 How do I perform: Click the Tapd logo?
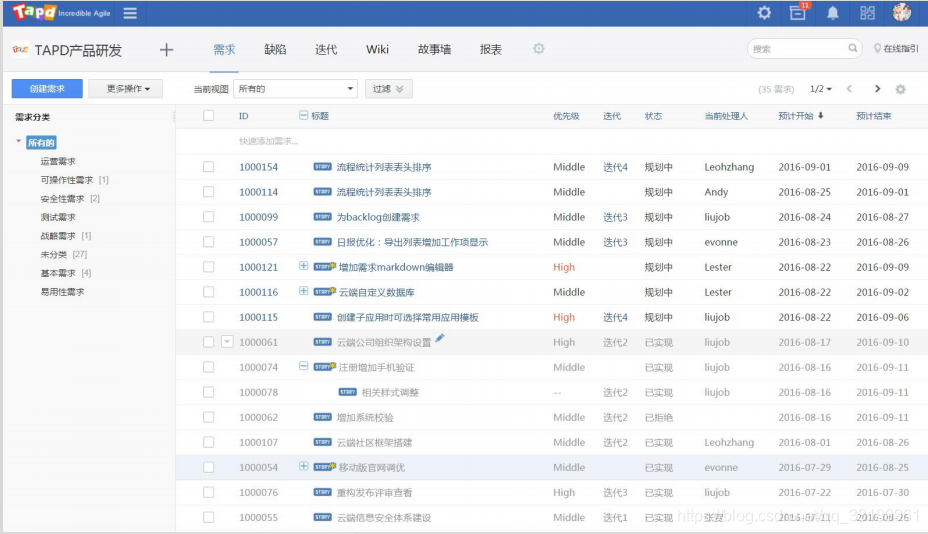click(34, 12)
